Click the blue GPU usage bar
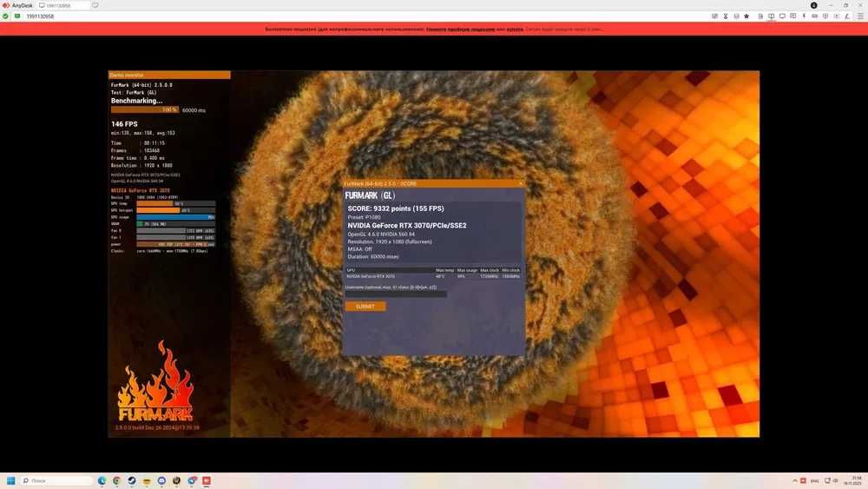 [x=176, y=217]
